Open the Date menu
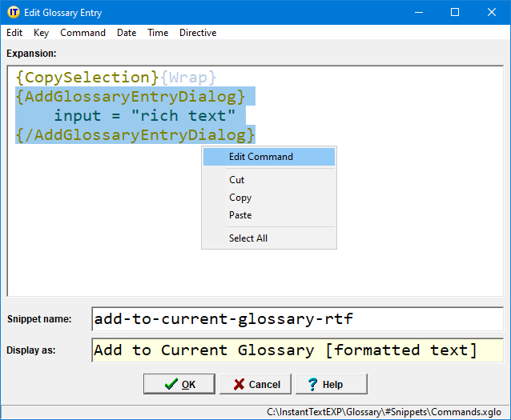 click(x=127, y=33)
